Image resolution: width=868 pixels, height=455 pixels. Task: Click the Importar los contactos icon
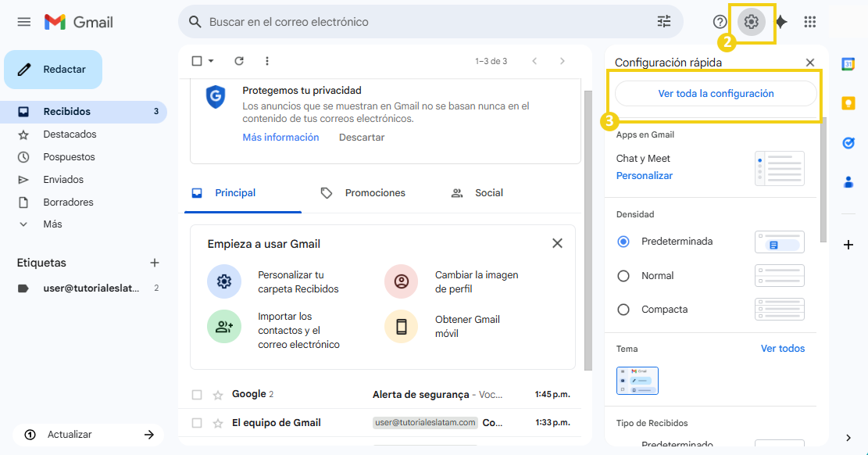(x=223, y=327)
